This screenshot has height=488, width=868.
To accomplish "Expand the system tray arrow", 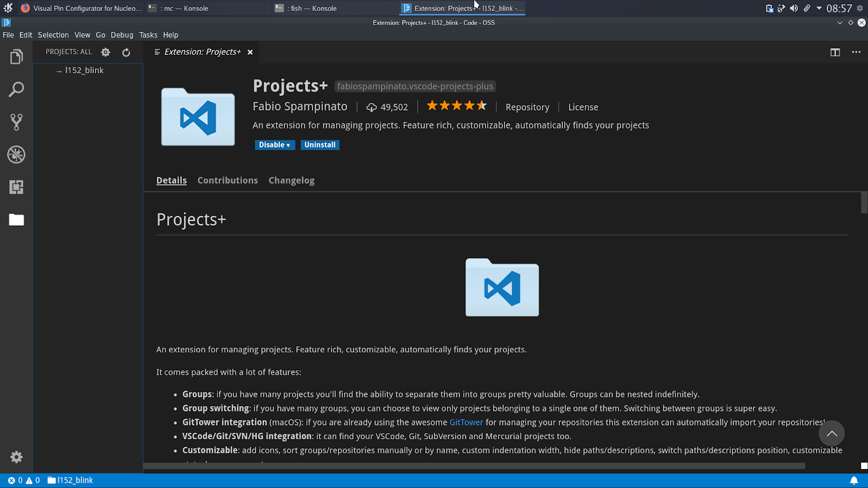I will 819,8.
